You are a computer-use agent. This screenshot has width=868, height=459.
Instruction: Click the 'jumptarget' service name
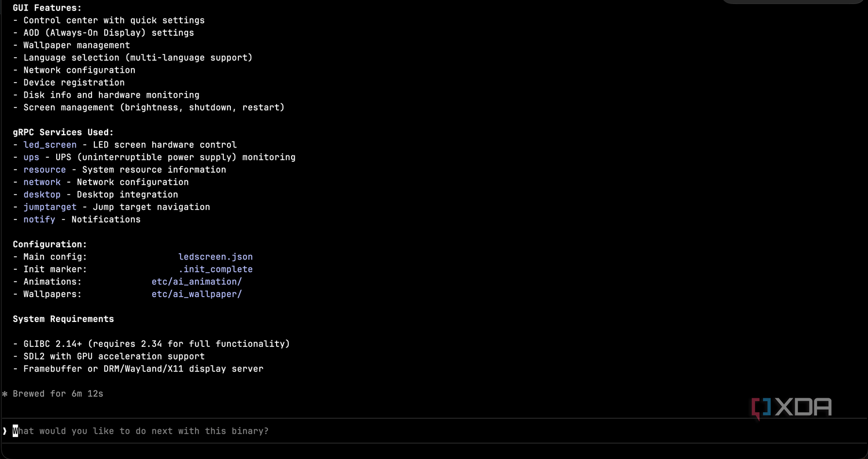click(50, 207)
